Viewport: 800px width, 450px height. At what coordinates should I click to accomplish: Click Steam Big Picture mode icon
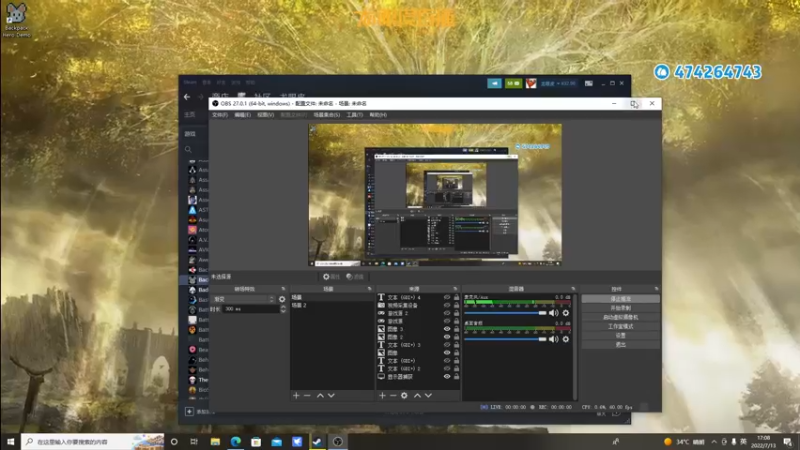point(589,83)
